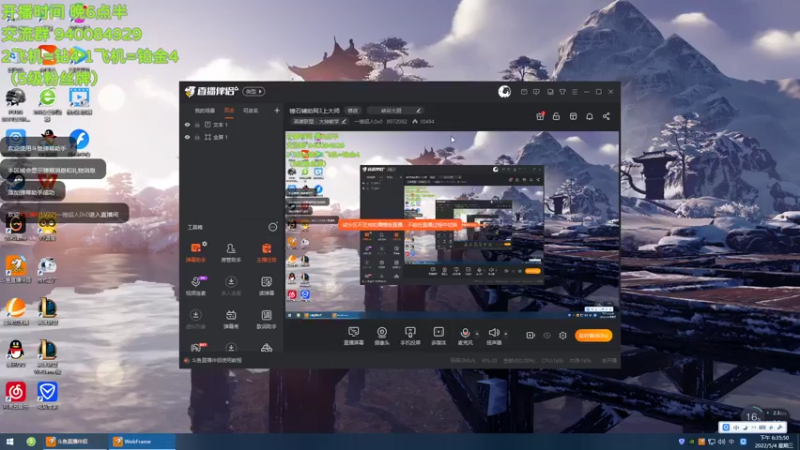Add a 摄像头 camera source
The width and height of the screenshot is (800, 450).
(382, 336)
